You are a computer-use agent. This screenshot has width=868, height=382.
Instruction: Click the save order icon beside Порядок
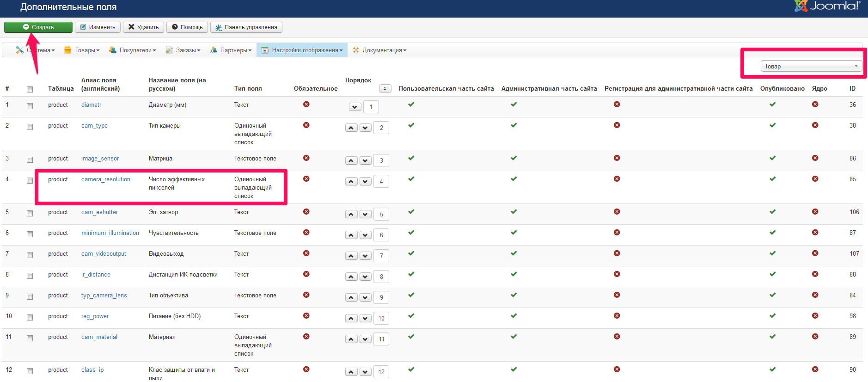[x=385, y=88]
